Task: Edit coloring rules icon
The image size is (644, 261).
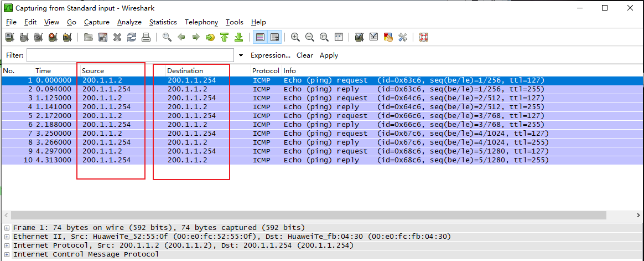Action: click(x=388, y=38)
